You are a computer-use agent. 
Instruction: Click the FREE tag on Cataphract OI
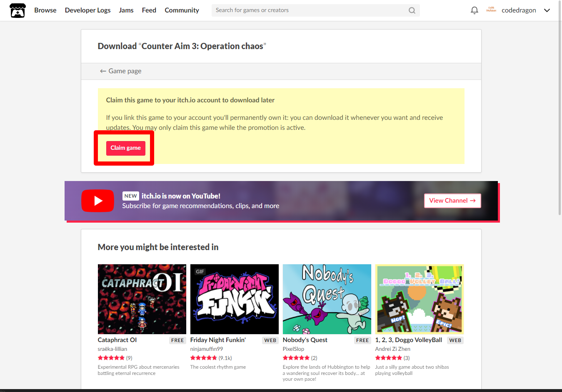click(x=177, y=340)
